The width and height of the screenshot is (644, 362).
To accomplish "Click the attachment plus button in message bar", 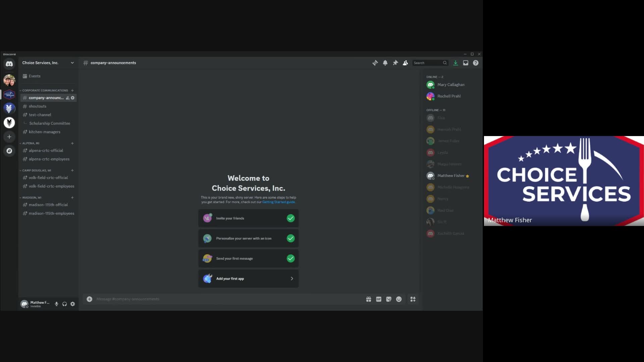I will (x=90, y=299).
